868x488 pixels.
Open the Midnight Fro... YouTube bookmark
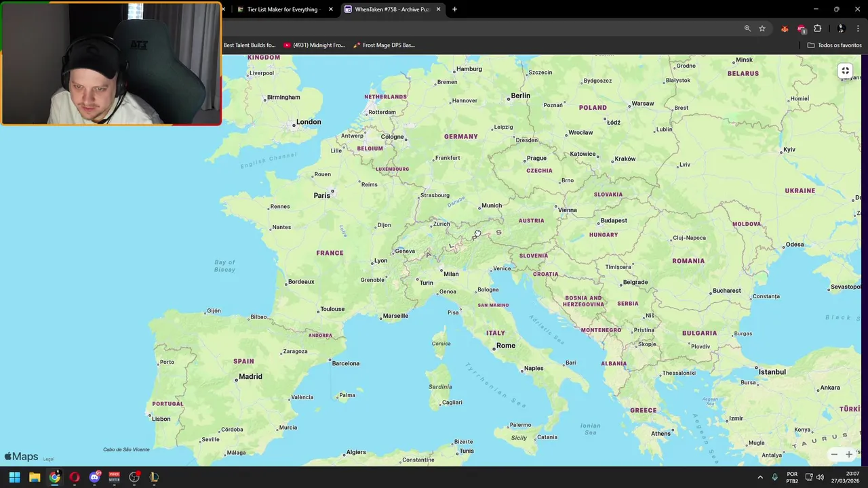pyautogui.click(x=315, y=45)
